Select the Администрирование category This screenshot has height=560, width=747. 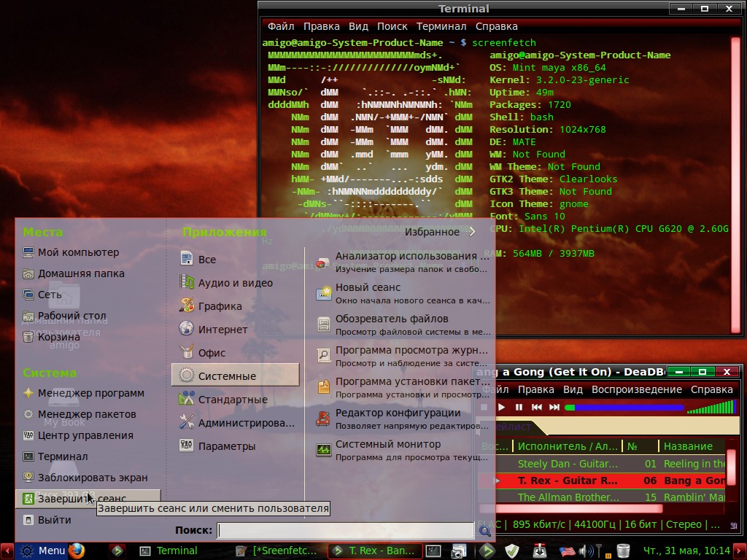tap(237, 422)
